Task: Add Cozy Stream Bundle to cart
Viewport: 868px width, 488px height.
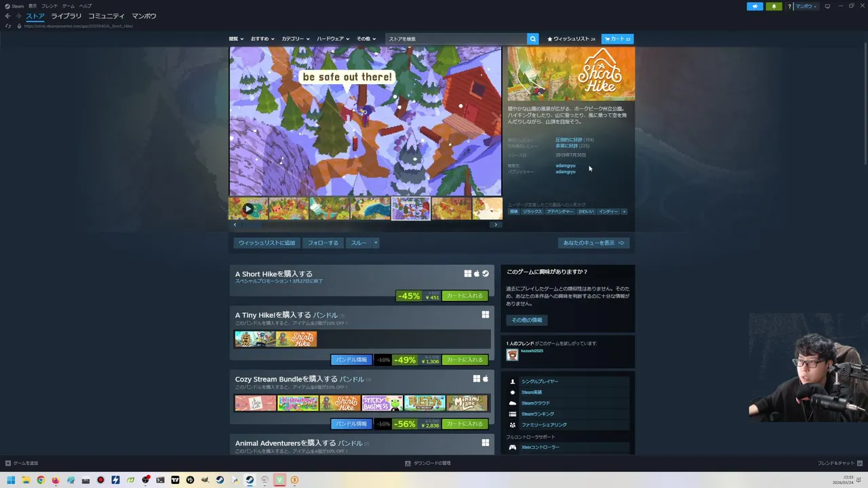Action: click(465, 424)
